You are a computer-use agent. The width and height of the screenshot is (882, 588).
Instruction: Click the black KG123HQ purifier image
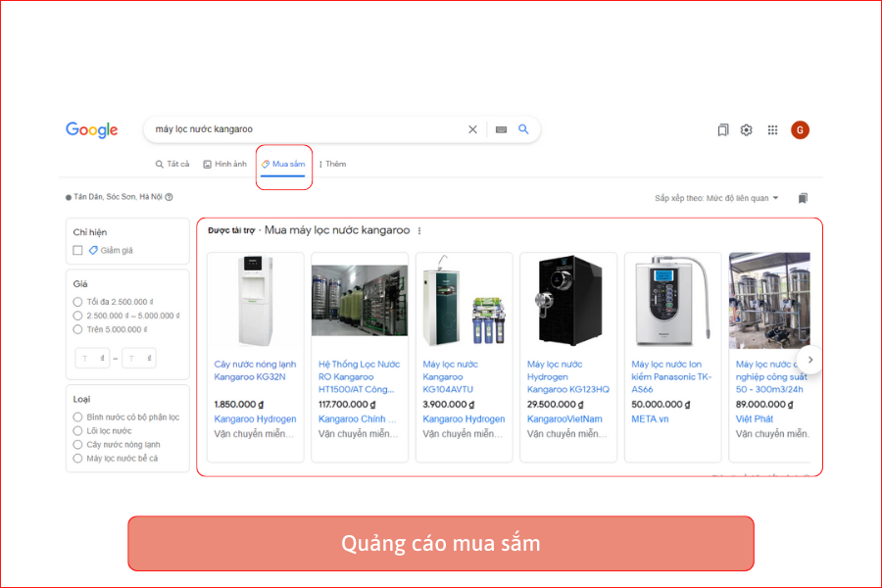coord(568,301)
